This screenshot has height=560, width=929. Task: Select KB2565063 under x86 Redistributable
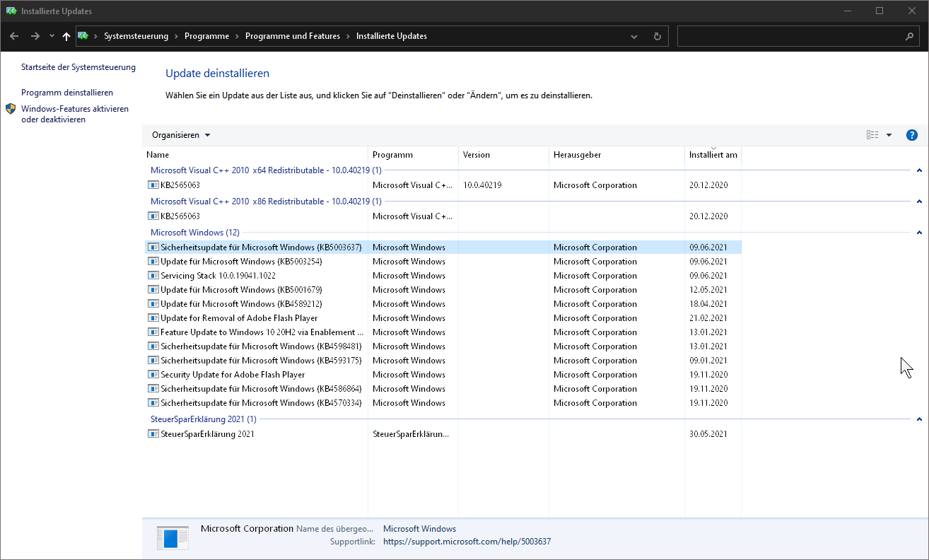pos(180,216)
